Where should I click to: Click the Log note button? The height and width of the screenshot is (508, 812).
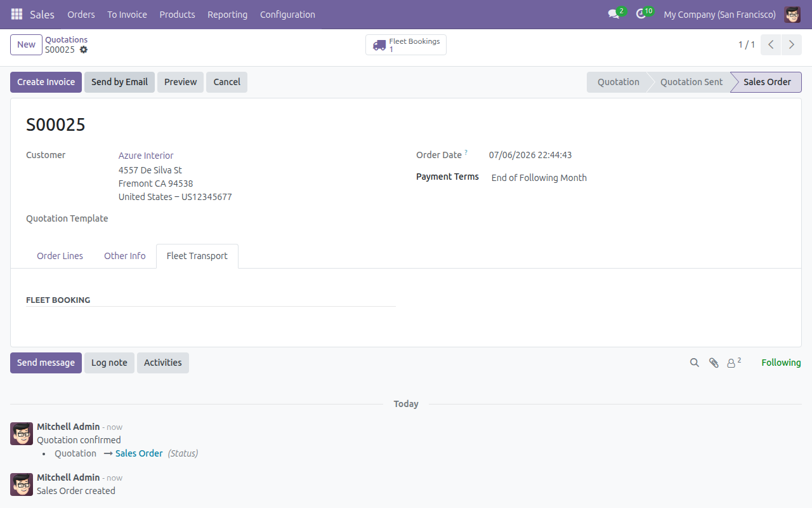(109, 363)
